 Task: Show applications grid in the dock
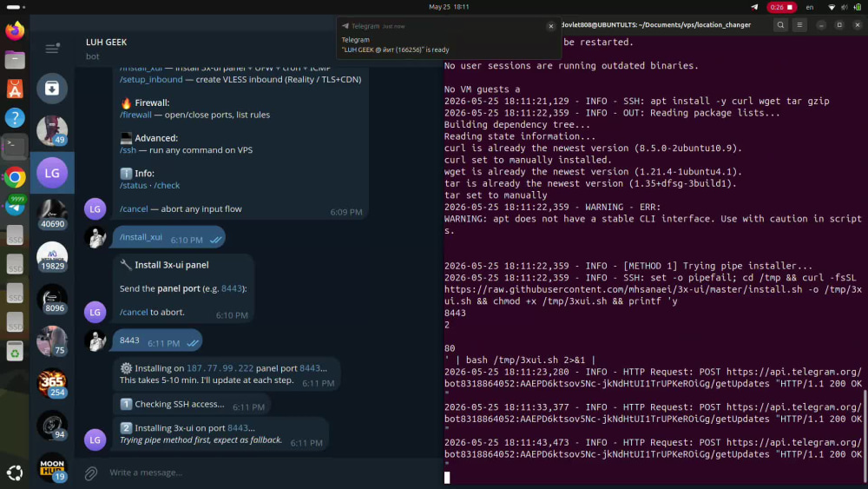pyautogui.click(x=15, y=472)
